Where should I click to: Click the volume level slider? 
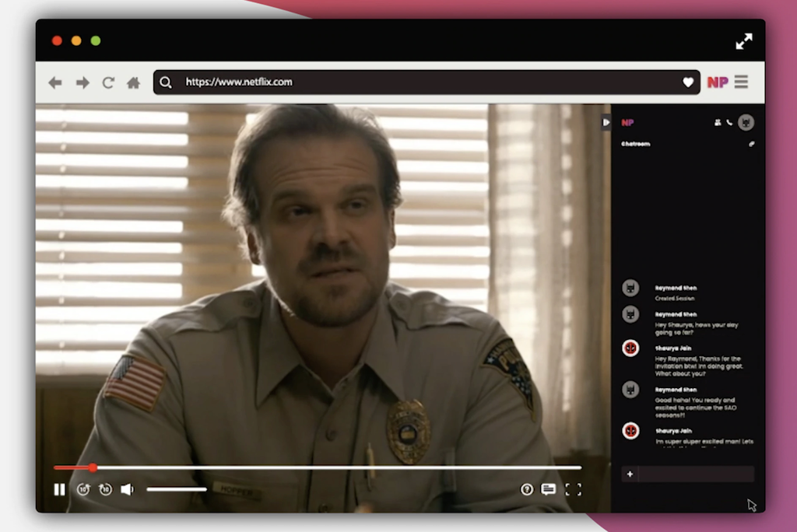coord(177,489)
